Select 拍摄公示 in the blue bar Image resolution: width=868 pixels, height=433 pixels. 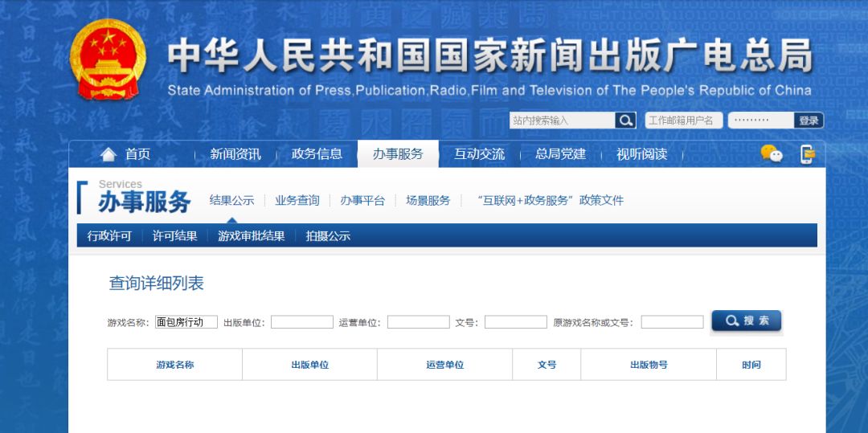click(x=328, y=236)
